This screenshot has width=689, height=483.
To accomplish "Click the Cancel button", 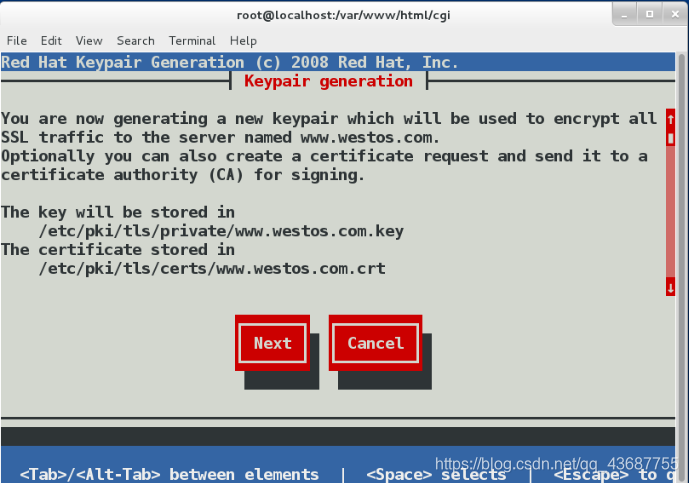I will tap(376, 343).
